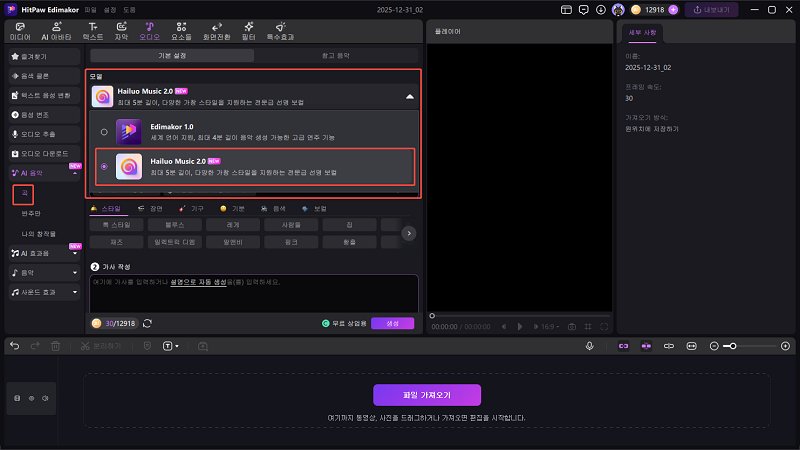This screenshot has height=450, width=800.
Task: Click the Split (분리하기) scissors tool
Action: (101, 346)
